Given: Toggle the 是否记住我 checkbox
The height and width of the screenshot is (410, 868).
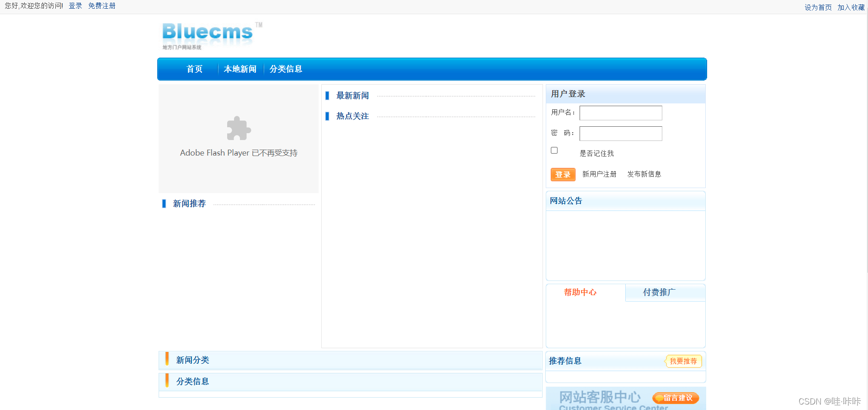Looking at the screenshot, I should tap(554, 151).
